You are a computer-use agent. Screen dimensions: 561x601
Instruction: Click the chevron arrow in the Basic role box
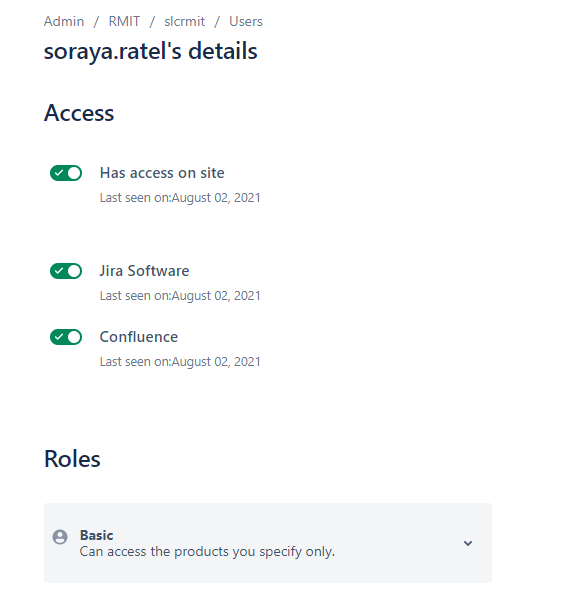468,543
